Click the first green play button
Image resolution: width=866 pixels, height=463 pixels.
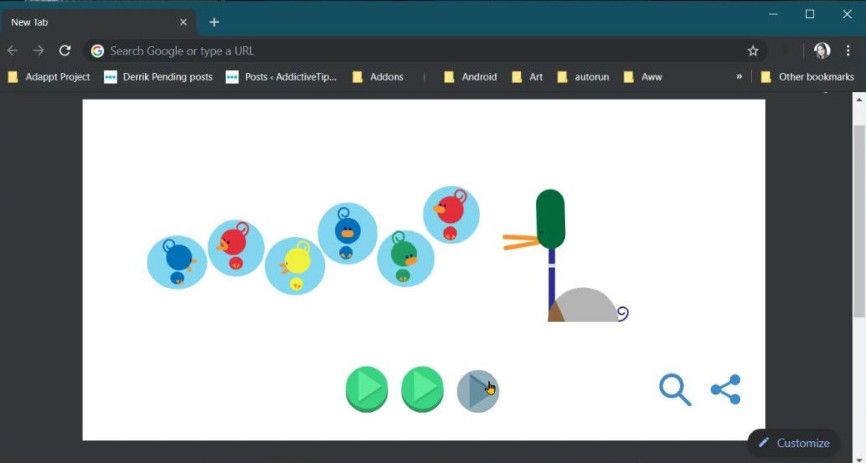pos(366,389)
